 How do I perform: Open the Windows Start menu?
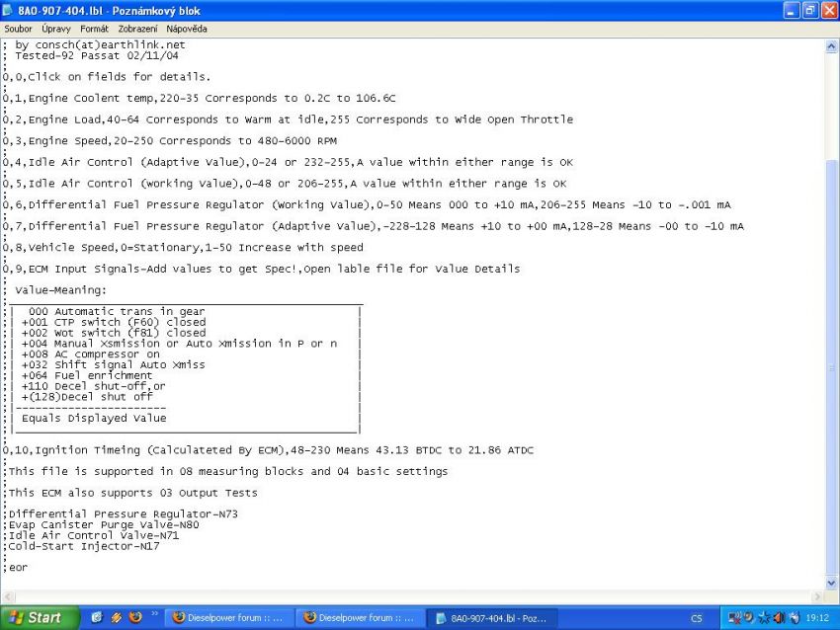click(37, 617)
